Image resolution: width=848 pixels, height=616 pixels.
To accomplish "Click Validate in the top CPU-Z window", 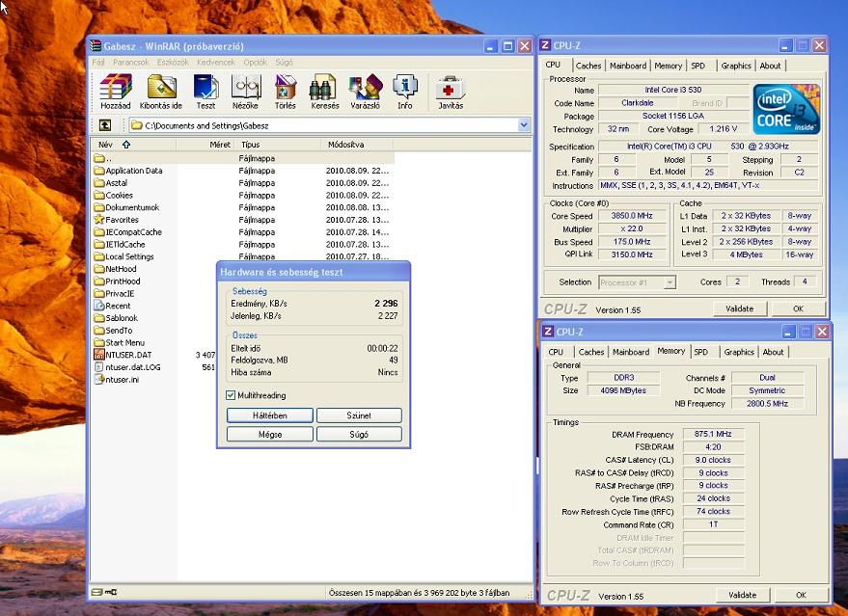I will pyautogui.click(x=740, y=309).
